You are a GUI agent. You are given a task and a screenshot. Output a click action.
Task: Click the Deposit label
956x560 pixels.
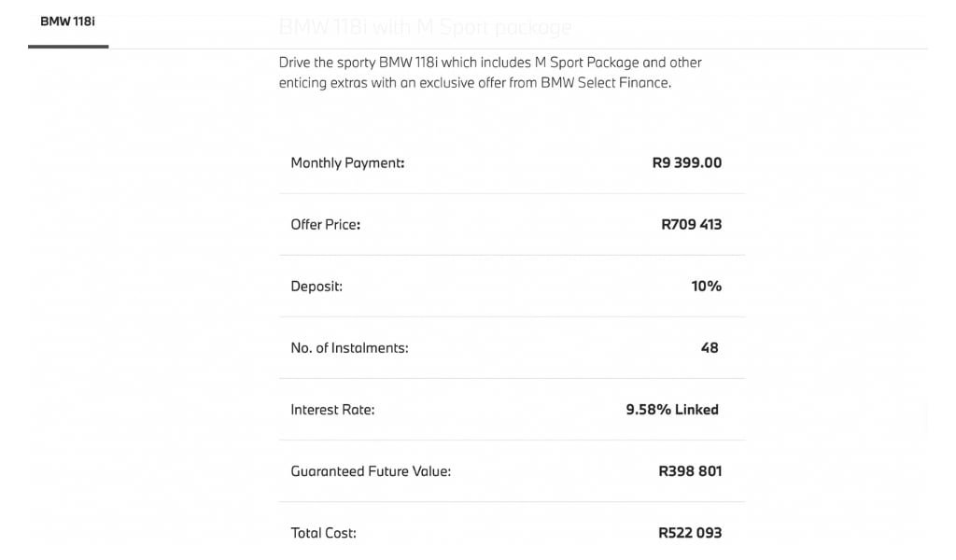tap(316, 287)
